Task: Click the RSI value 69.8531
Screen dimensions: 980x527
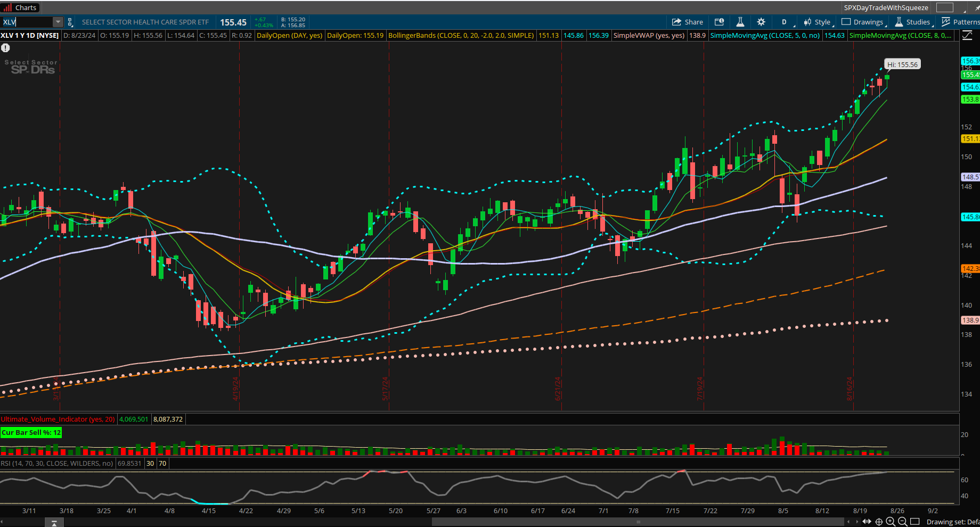Action: coord(129,464)
